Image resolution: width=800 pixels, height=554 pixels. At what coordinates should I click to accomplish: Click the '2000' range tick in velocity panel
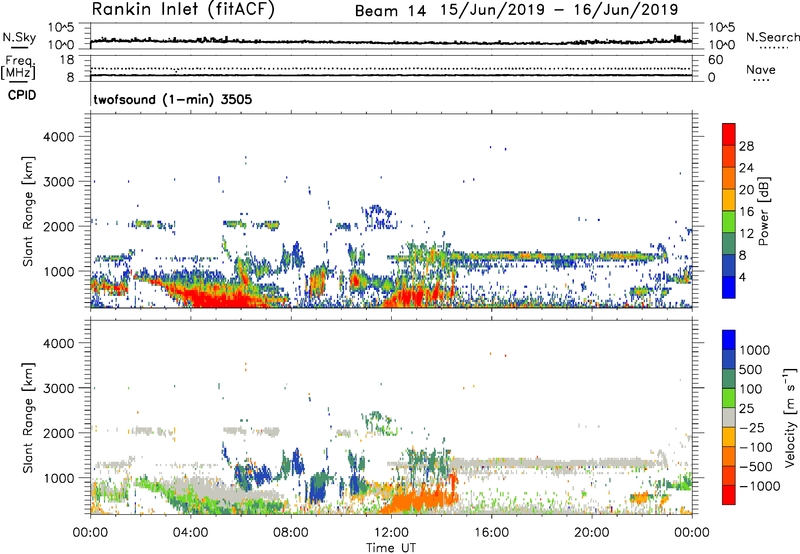[x=59, y=433]
